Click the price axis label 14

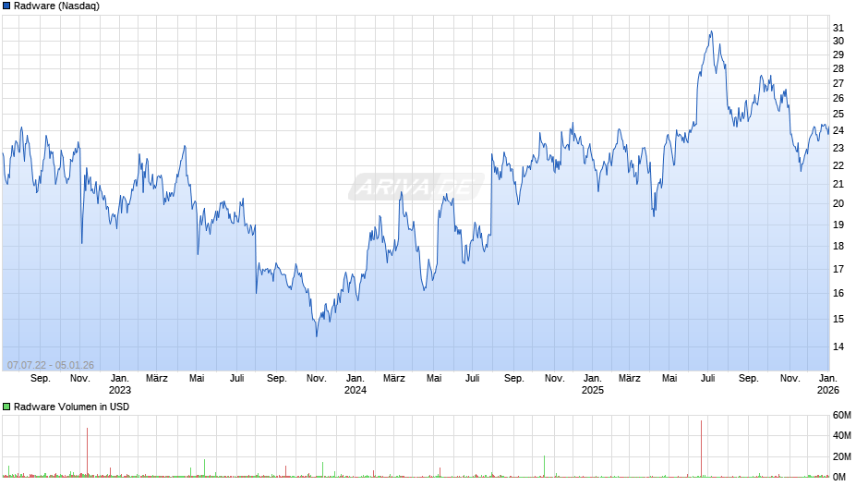838,346
